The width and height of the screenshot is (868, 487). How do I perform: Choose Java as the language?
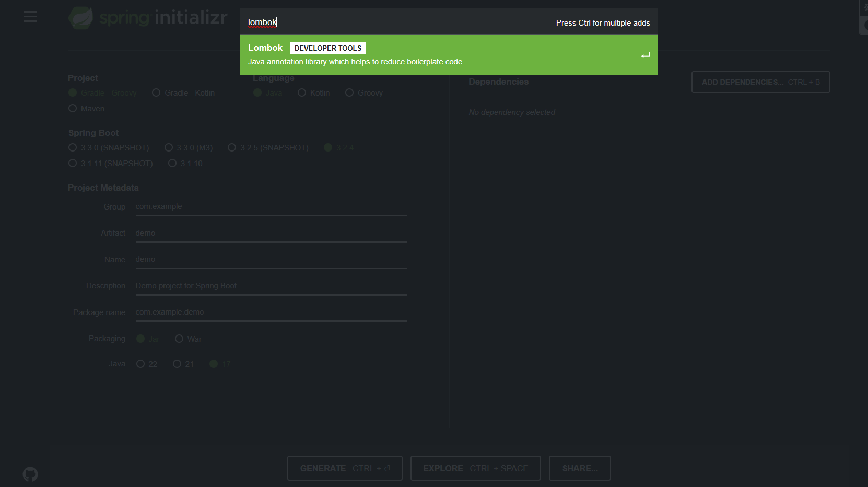pyautogui.click(x=268, y=92)
